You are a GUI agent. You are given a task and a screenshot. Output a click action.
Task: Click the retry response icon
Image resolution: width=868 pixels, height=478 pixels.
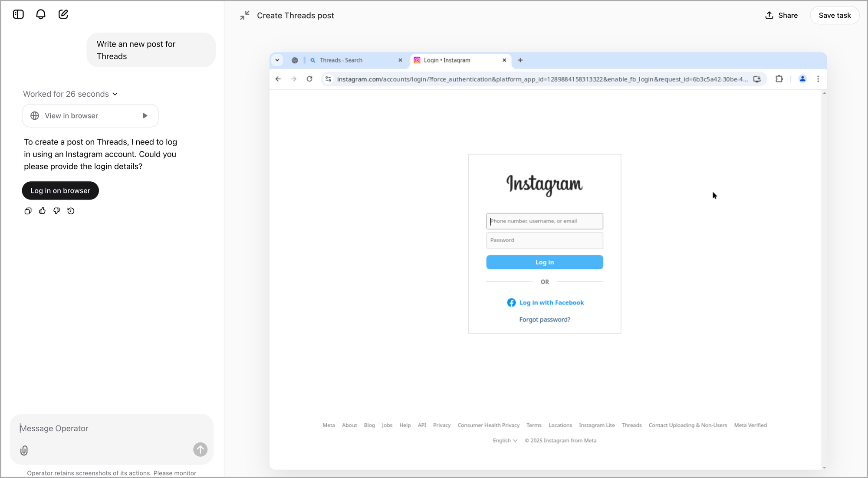tap(71, 211)
